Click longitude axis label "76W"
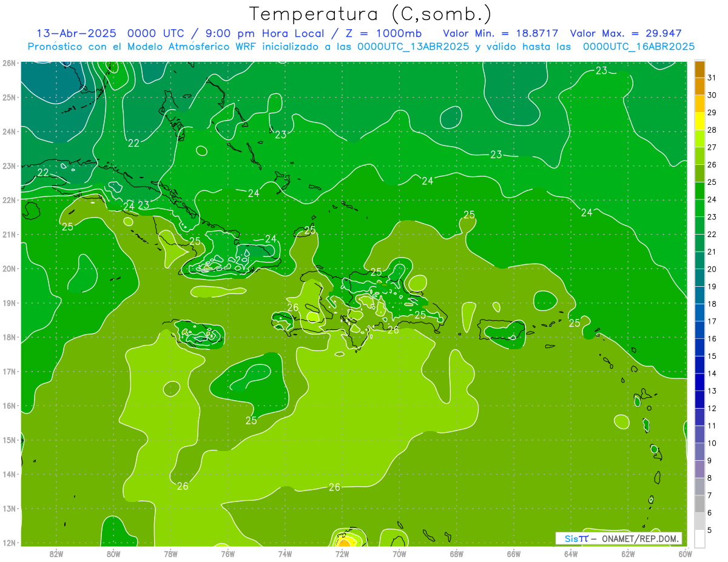The image size is (728, 562). click(x=228, y=554)
